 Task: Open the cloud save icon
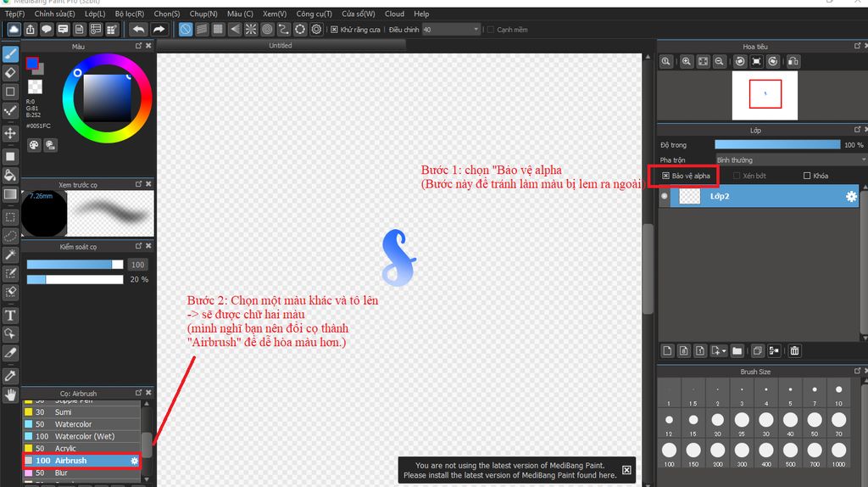14,30
